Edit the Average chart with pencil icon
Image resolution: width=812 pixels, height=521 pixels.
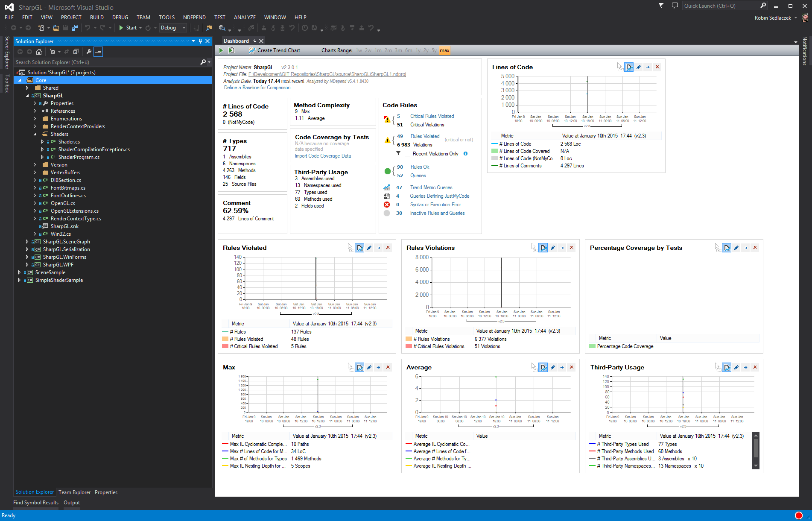point(552,367)
